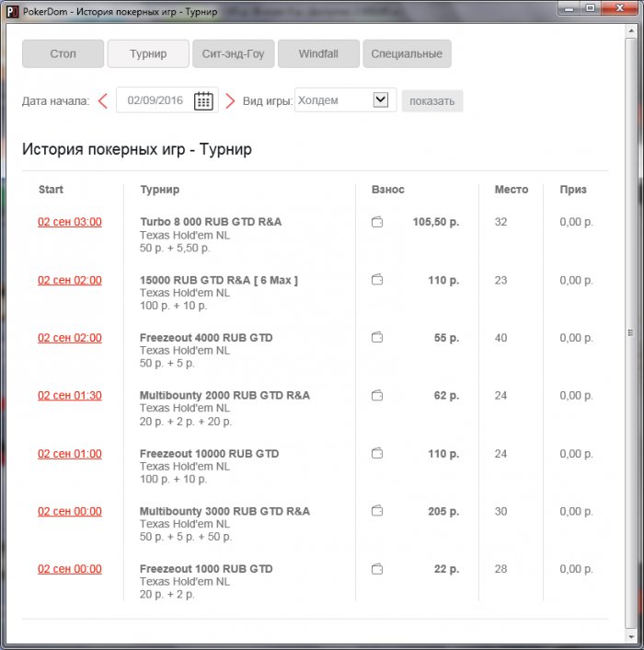Select the Turbo 8 000 RUB GTD R&A title
The image size is (644, 650).
[211, 222]
